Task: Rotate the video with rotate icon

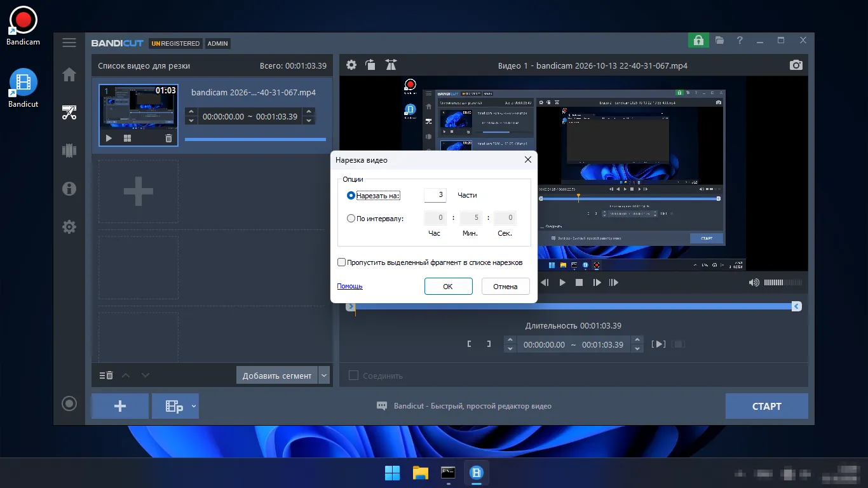Action: 370,65
